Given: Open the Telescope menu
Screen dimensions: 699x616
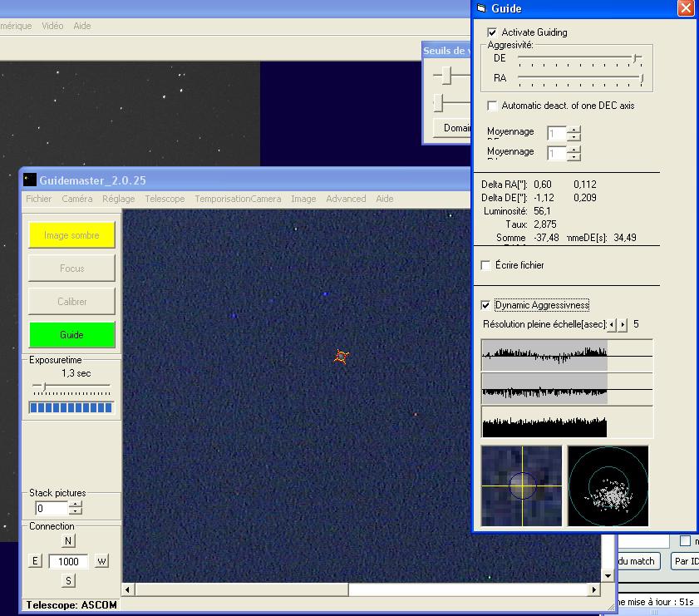Looking at the screenshot, I should tap(165, 199).
